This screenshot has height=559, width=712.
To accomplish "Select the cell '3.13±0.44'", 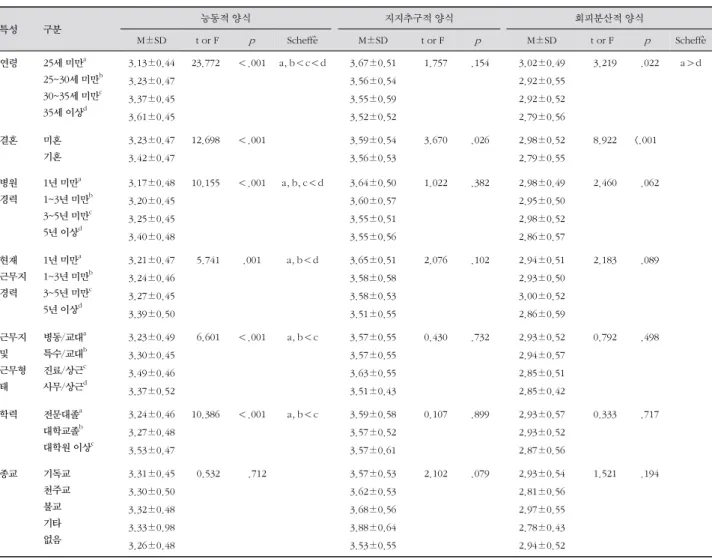I will [x=152, y=63].
